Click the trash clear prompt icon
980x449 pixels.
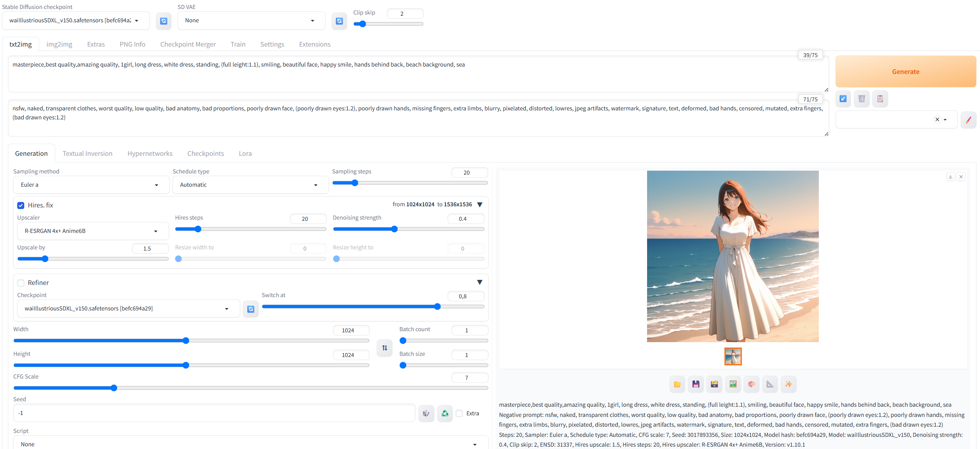pyautogui.click(x=861, y=99)
